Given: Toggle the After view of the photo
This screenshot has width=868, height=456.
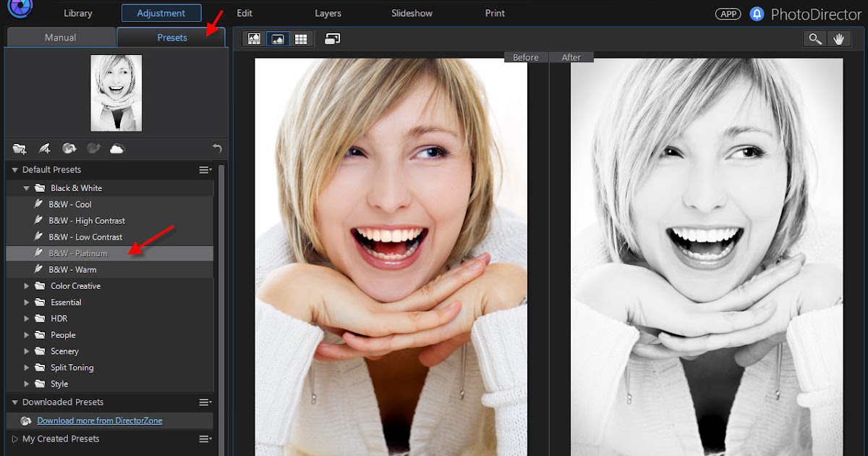Looking at the screenshot, I should pyautogui.click(x=571, y=56).
